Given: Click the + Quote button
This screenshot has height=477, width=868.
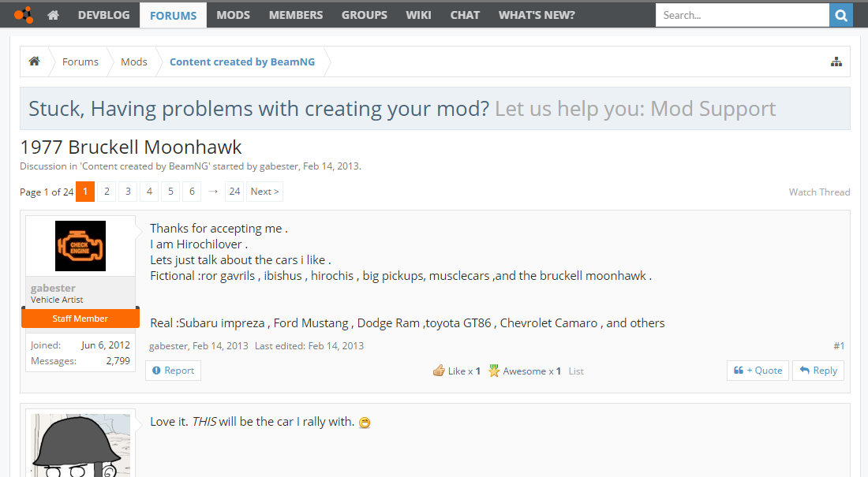Looking at the screenshot, I should 758,371.
